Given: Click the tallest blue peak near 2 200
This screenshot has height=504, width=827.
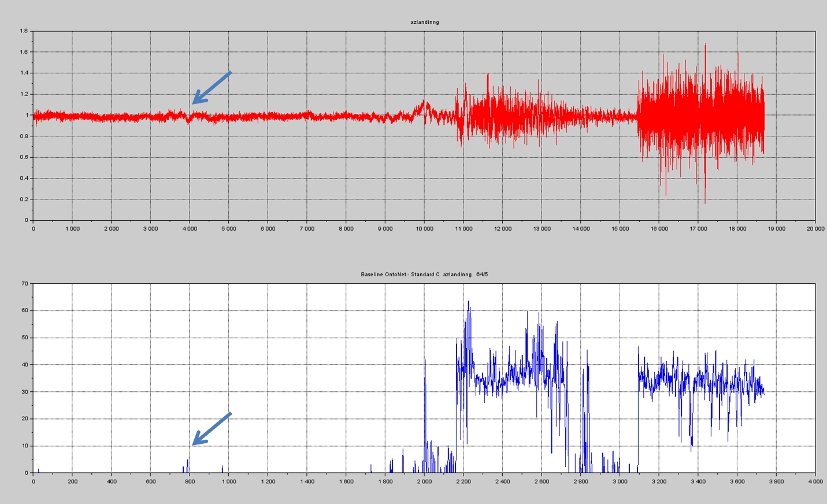Looking at the screenshot, I should pyautogui.click(x=469, y=302).
